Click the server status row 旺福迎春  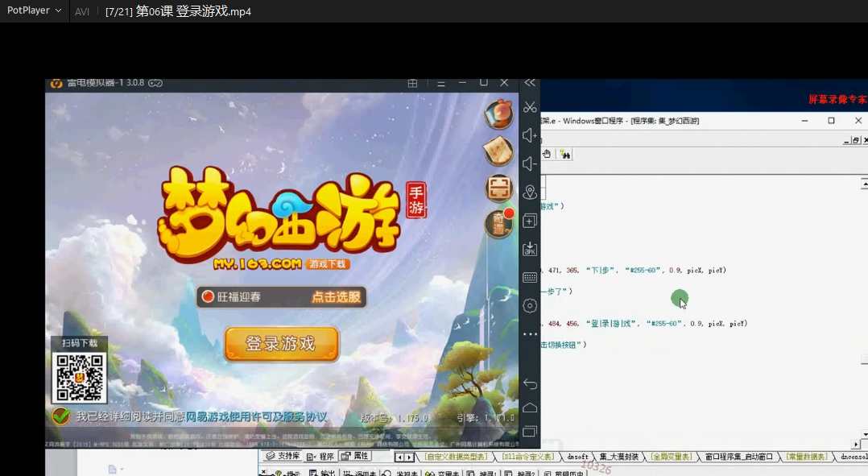(x=281, y=297)
